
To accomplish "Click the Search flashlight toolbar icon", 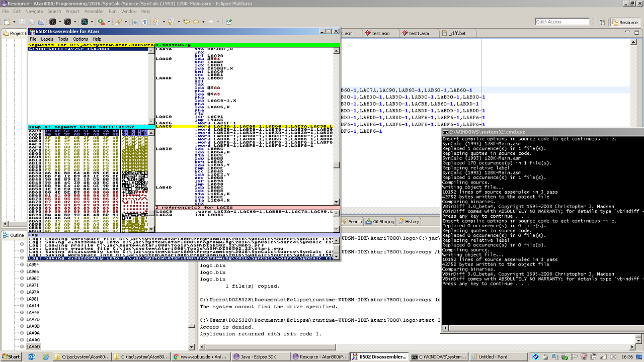I will [118, 22].
